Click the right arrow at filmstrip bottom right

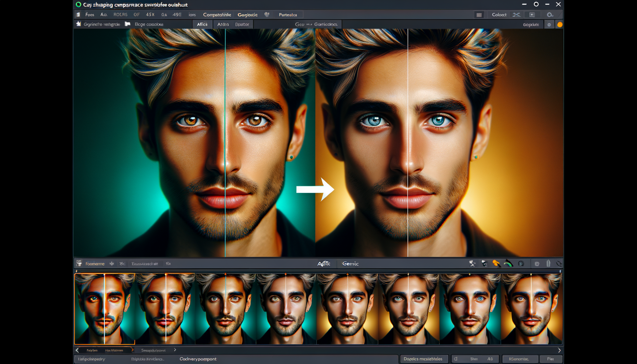click(559, 350)
